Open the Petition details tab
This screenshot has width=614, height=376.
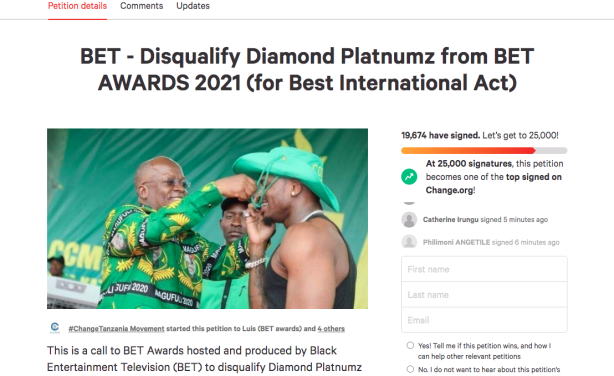coord(77,6)
